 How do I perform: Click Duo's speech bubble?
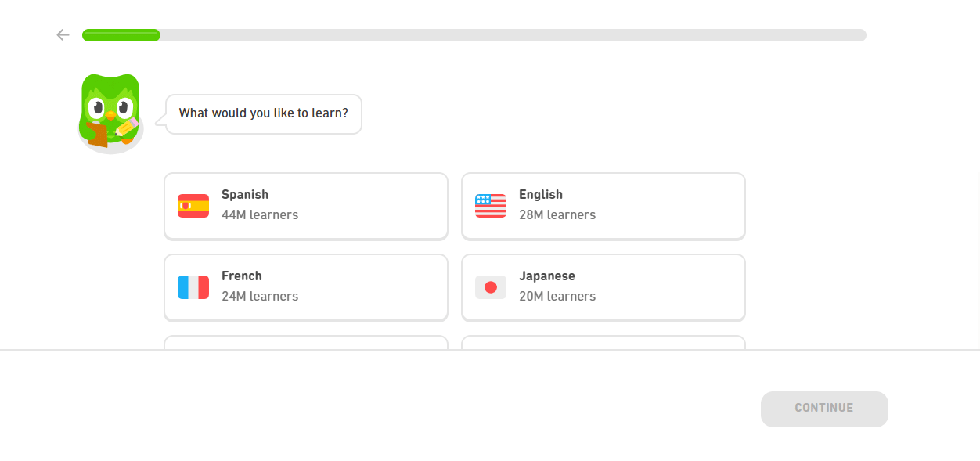click(263, 113)
